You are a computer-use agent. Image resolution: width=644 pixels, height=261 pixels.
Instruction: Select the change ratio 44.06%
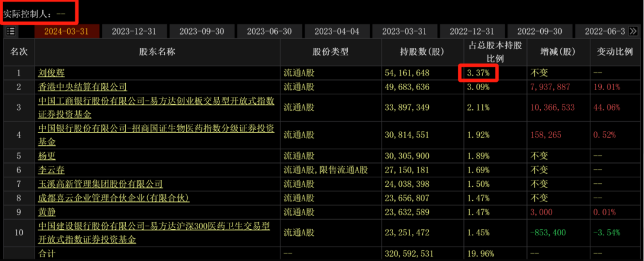[x=606, y=108]
